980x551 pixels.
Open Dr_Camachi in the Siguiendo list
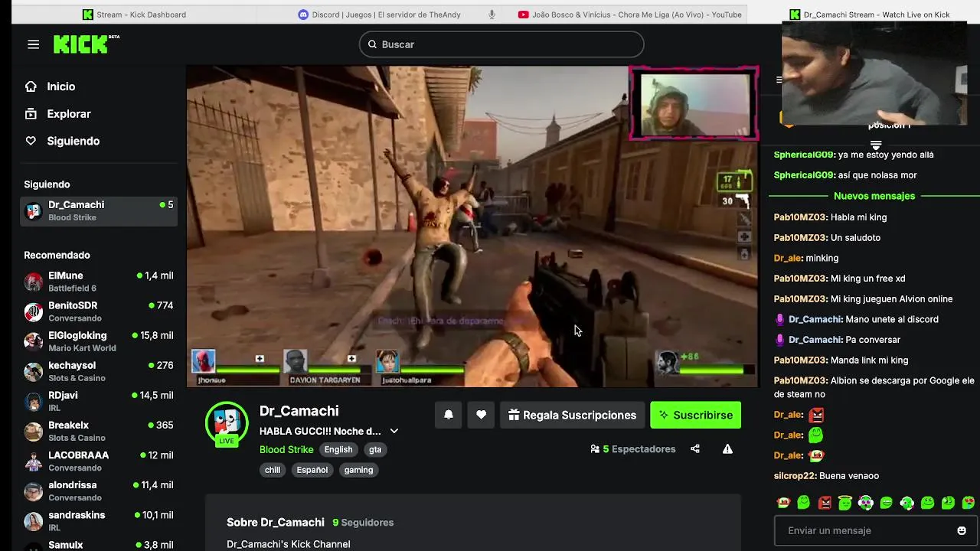click(99, 210)
